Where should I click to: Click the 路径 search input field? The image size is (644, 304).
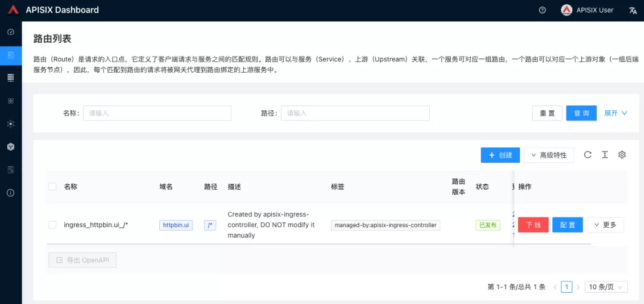coord(355,113)
